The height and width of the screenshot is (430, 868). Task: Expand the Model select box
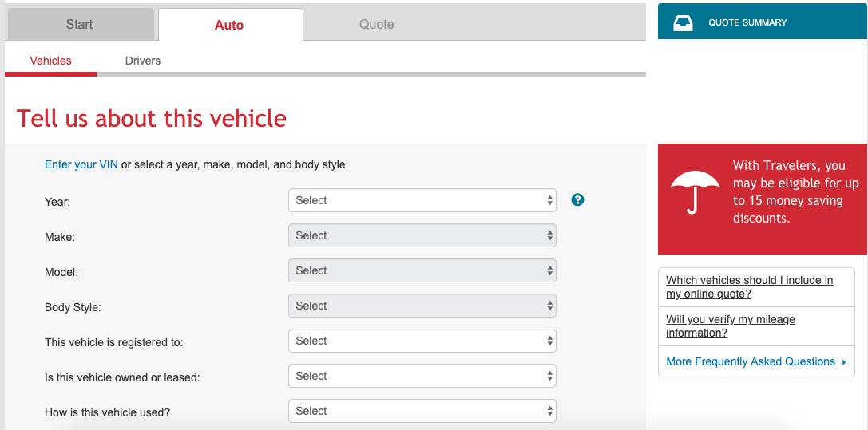tap(422, 270)
